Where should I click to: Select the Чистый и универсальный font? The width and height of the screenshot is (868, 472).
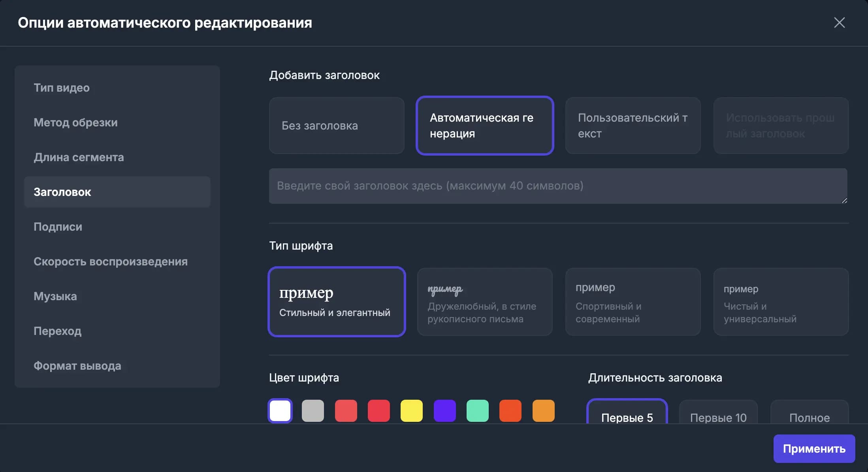[x=781, y=302]
